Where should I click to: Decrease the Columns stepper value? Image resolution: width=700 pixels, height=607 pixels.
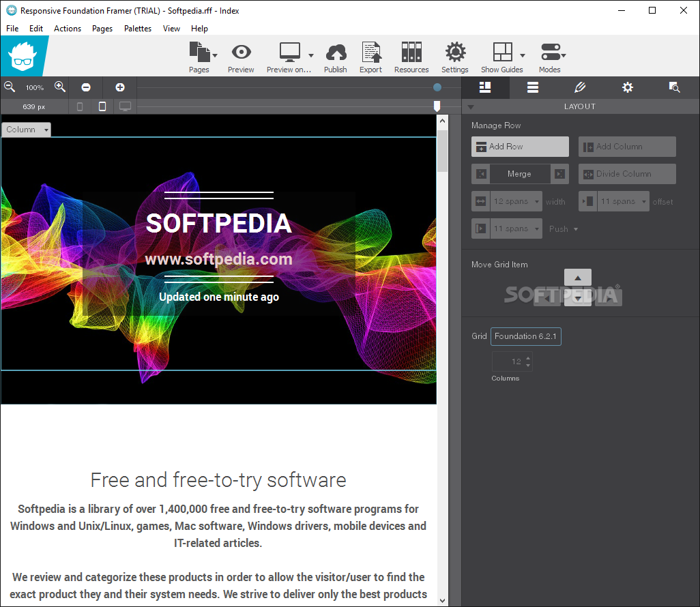pyautogui.click(x=529, y=366)
